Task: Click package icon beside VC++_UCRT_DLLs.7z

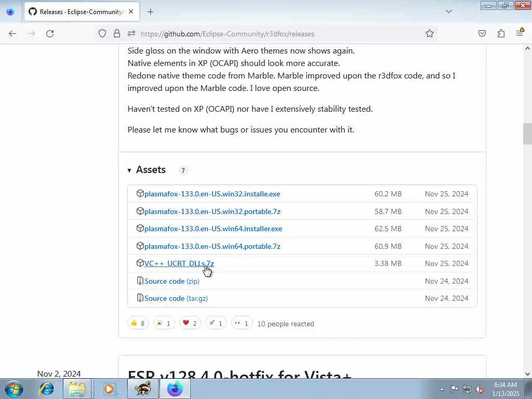Action: pyautogui.click(x=140, y=263)
